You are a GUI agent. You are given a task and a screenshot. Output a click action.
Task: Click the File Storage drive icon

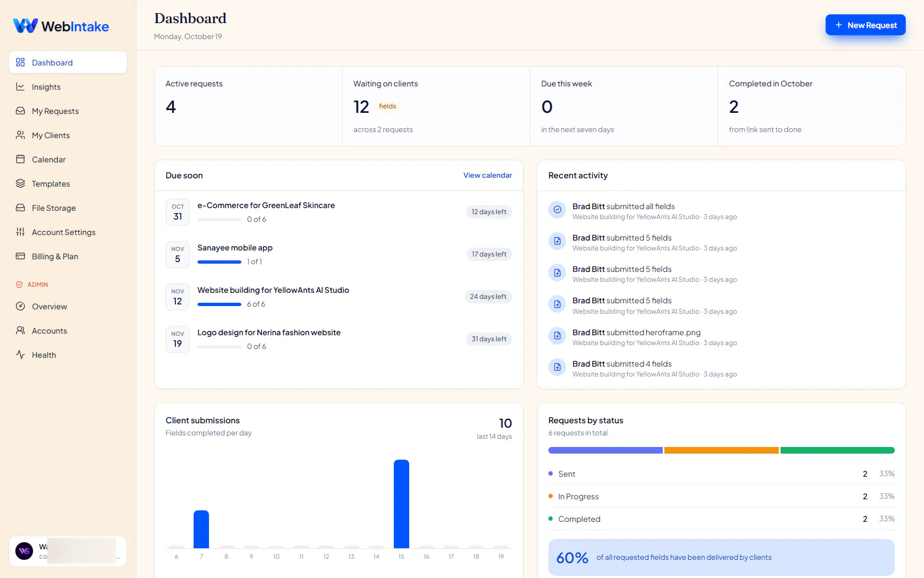(x=20, y=208)
